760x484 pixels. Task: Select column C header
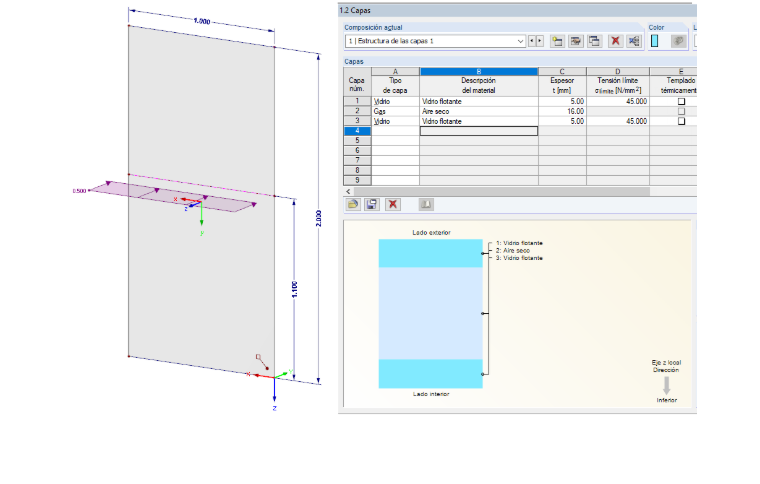[x=562, y=71]
